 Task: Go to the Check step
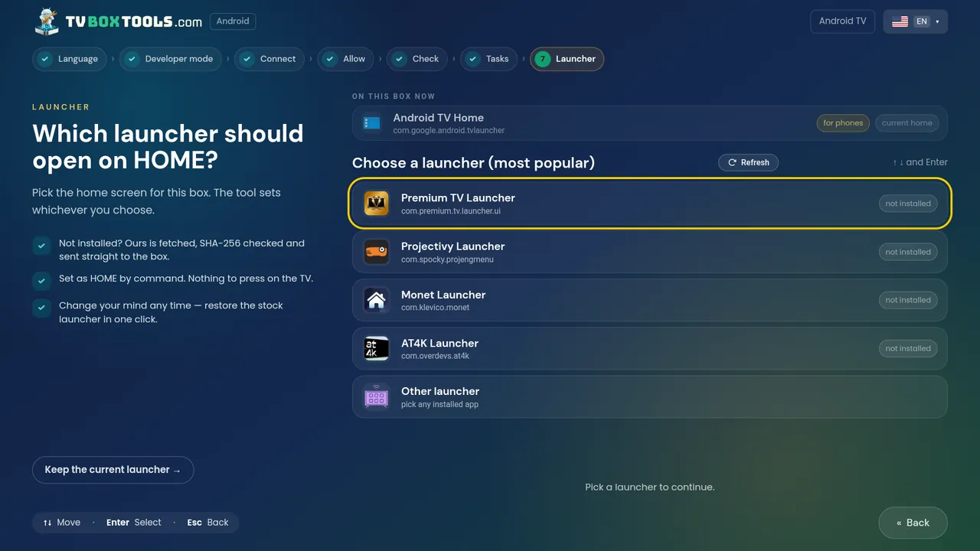[x=417, y=59]
